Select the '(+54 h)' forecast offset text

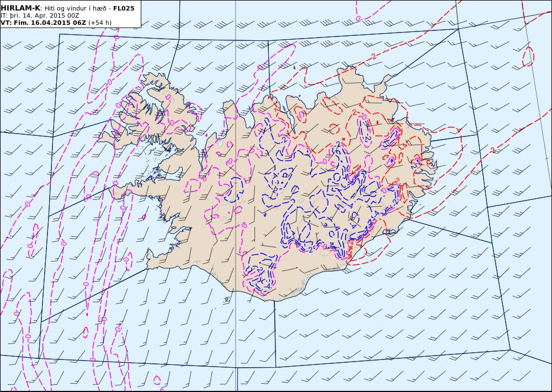click(x=99, y=23)
